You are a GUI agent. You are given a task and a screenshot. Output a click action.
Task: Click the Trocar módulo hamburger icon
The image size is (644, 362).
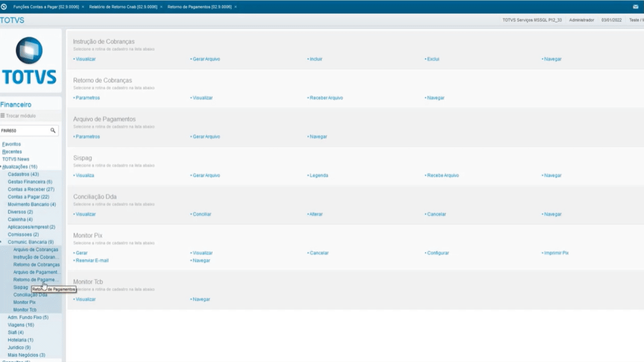click(3, 116)
